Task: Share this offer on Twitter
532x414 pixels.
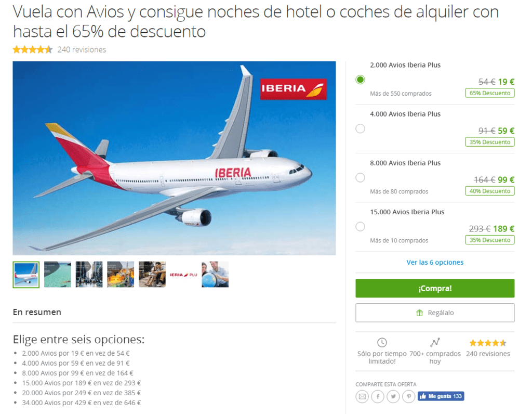Action: [393, 396]
